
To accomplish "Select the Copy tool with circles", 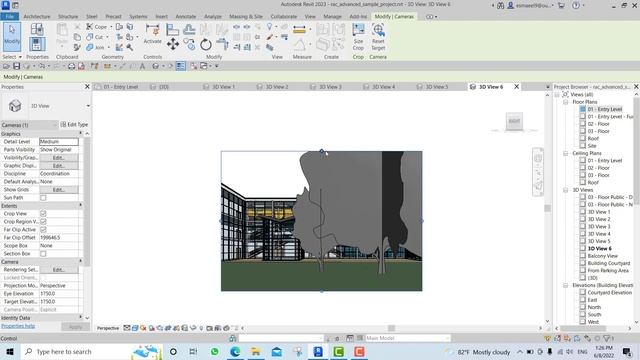I will pyautogui.click(x=189, y=44).
